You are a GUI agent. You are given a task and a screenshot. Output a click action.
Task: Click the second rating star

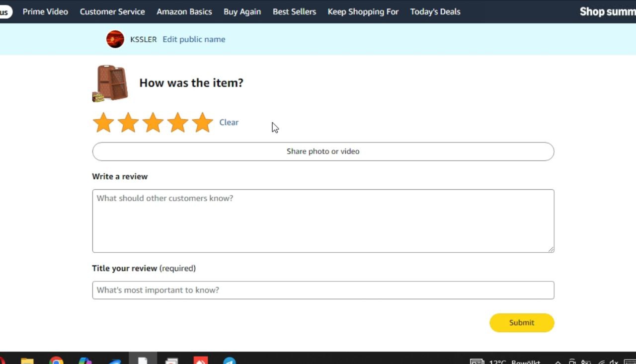[128, 123]
